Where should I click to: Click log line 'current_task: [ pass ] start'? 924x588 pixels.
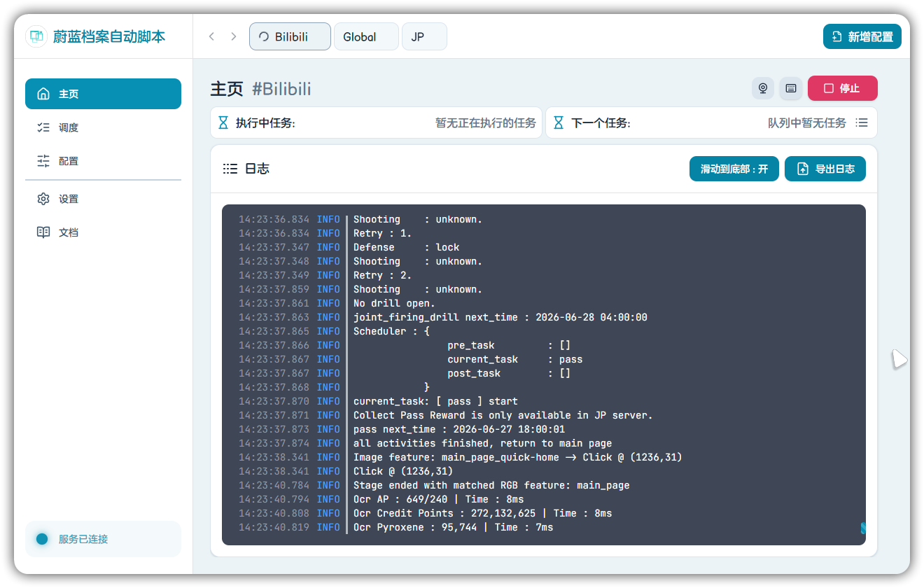435,401
